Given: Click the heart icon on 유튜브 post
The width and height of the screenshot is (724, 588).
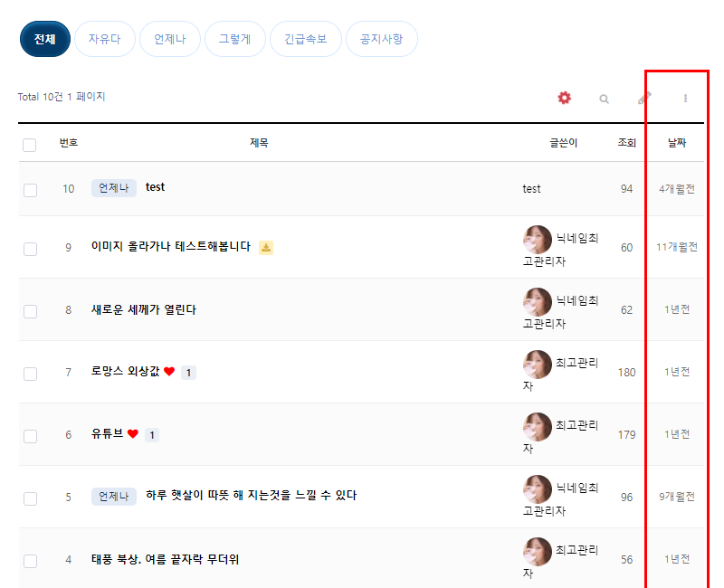Looking at the screenshot, I should click(x=133, y=434).
